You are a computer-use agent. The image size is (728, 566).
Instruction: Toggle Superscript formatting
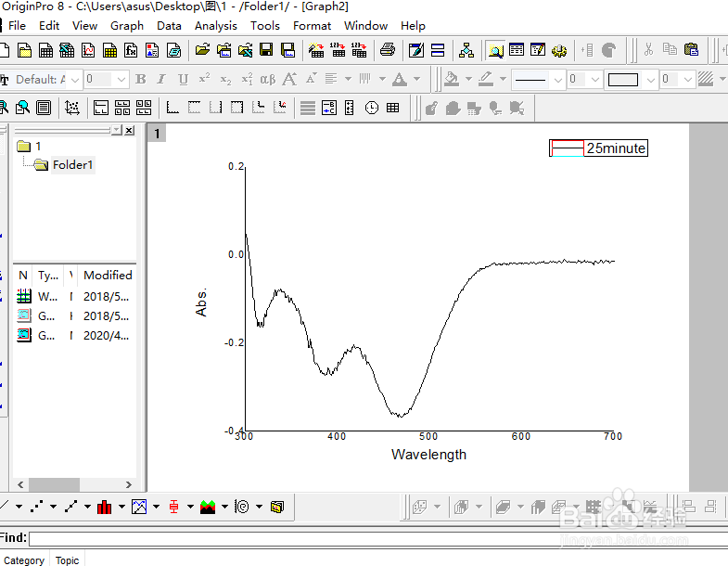(x=204, y=80)
